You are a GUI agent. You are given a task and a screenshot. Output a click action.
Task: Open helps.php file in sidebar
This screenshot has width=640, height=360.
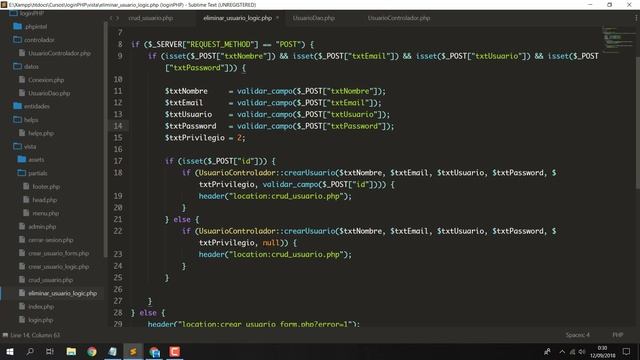(41, 133)
